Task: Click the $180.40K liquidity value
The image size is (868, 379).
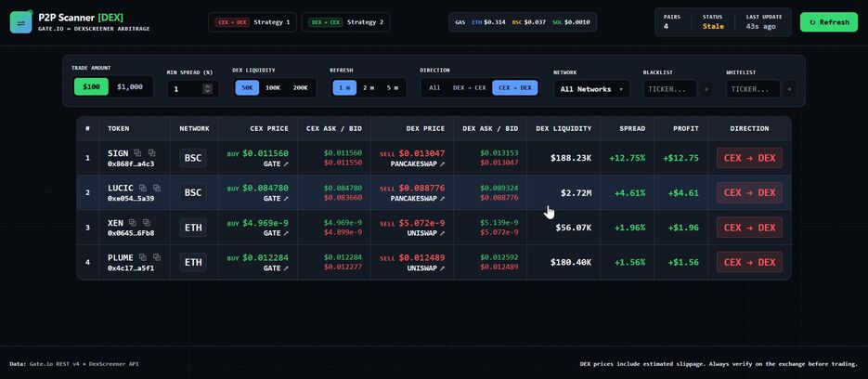Action: click(x=571, y=262)
